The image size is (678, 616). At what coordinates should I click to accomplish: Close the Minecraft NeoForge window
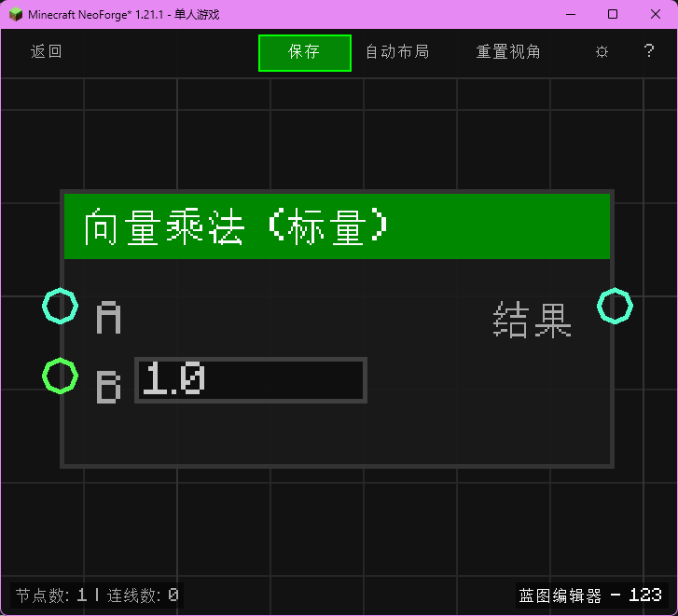pos(656,14)
